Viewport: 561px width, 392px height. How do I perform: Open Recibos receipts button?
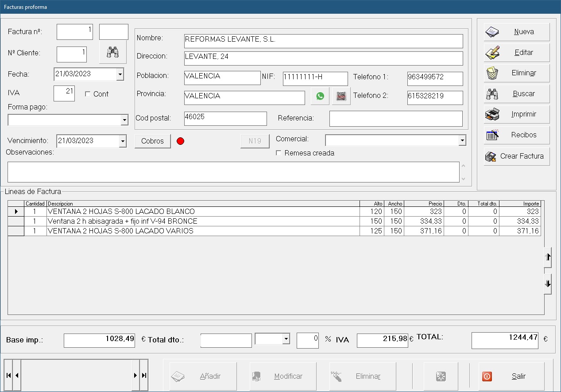pos(517,135)
